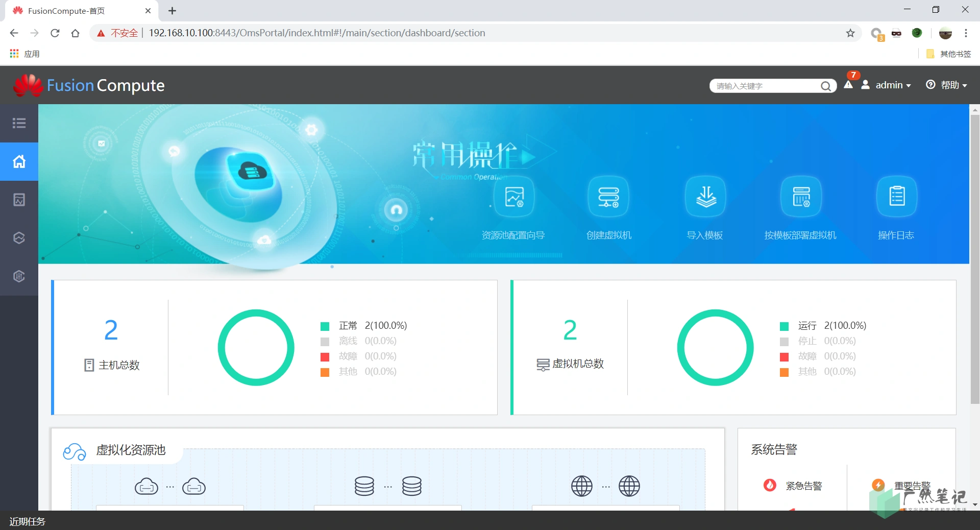This screenshot has width=980, height=530.
Task: Expand the sidebar menu list icon
Action: click(x=19, y=123)
